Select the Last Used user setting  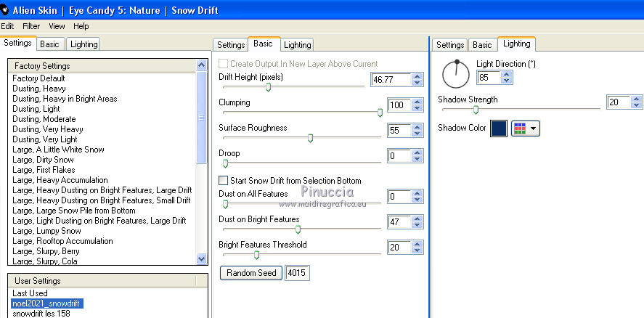point(30,293)
